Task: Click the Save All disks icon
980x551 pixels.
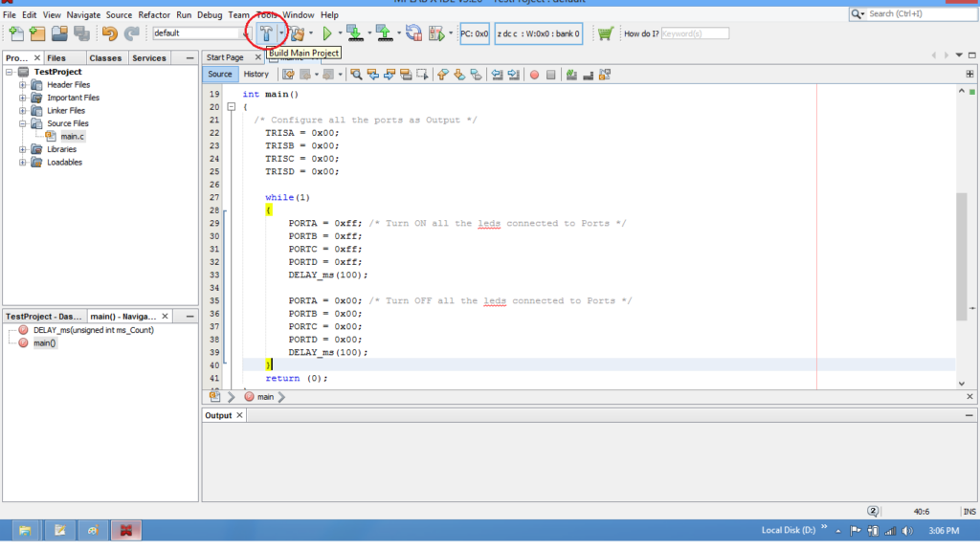Action: tap(82, 34)
